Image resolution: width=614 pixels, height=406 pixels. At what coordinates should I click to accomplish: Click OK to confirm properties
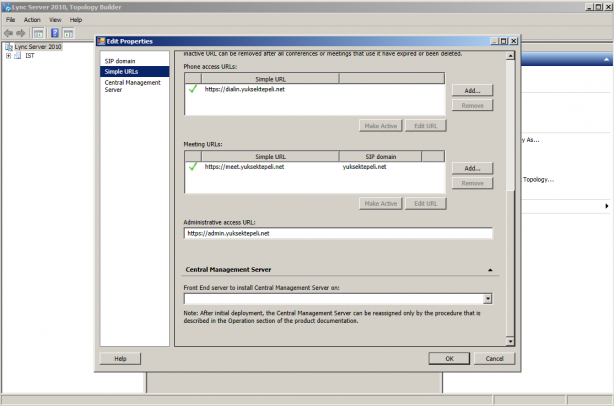[449, 359]
